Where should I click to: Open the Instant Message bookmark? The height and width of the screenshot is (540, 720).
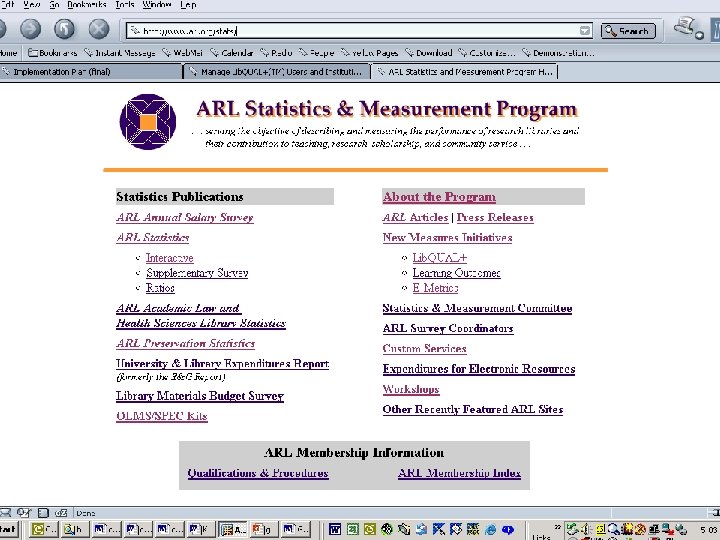coord(119,53)
